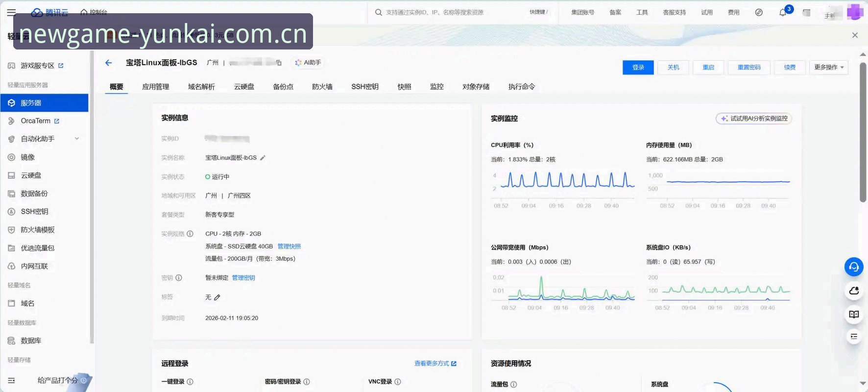Open the floating customer service headset icon

pyautogui.click(x=854, y=267)
